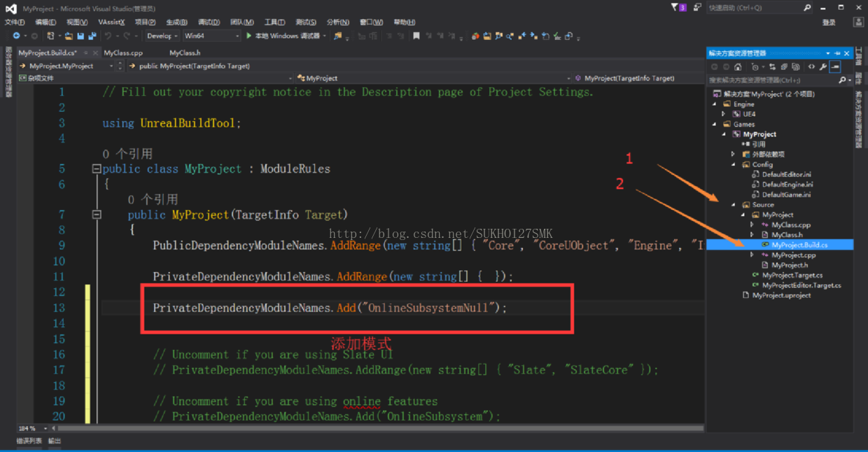Click the New Project toolbar icon
868x452 pixels.
50,35
